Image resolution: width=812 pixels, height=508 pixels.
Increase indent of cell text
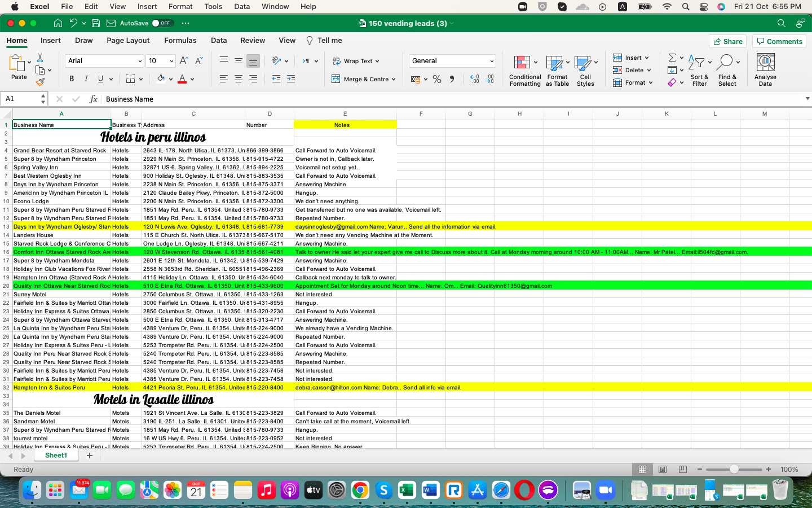pyautogui.click(x=291, y=79)
